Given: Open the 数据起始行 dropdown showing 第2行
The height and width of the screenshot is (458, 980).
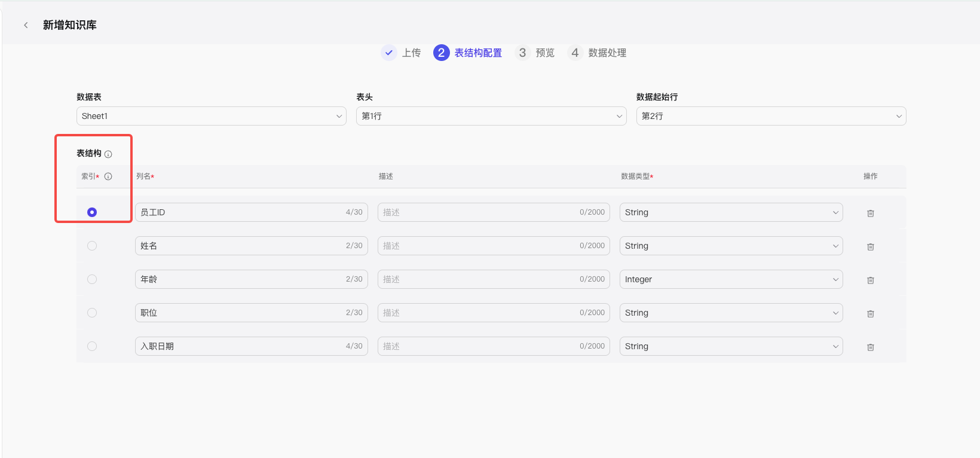Looking at the screenshot, I should 771,116.
